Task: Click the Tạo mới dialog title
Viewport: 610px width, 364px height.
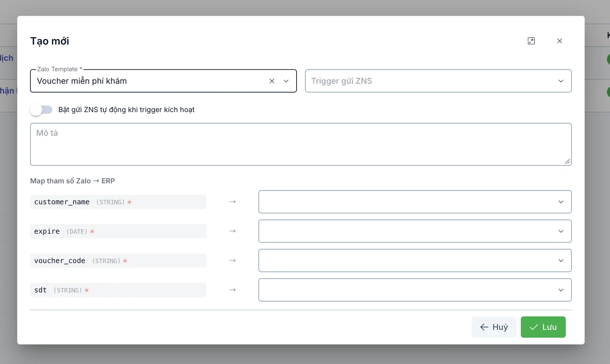Action: [x=50, y=41]
